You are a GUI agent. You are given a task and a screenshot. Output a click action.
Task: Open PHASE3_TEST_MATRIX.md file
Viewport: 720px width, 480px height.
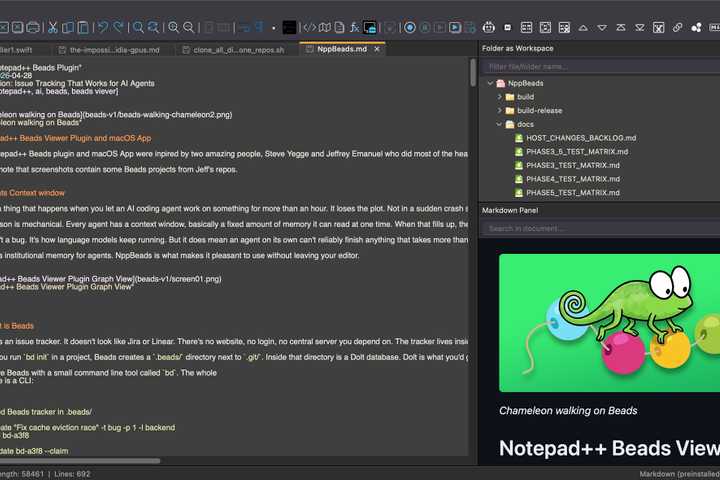tap(573, 165)
